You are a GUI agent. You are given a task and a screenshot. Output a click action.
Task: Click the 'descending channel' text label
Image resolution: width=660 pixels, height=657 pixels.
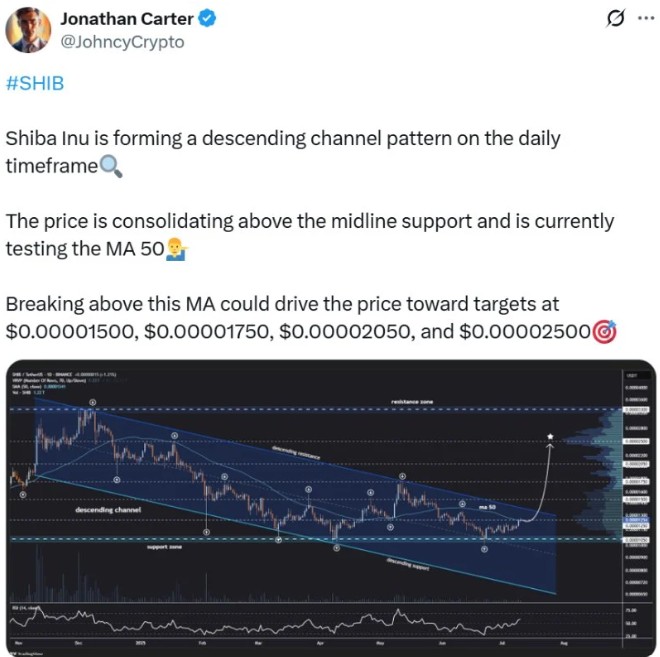(x=108, y=510)
